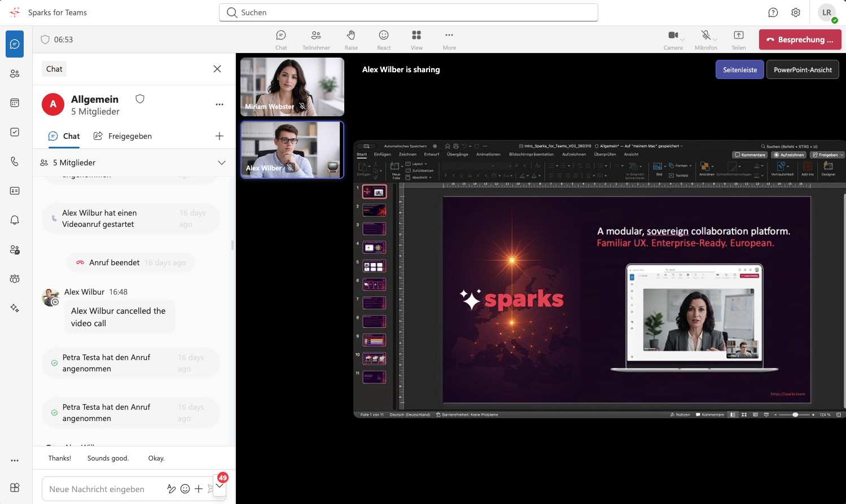Close the Chat side panel
This screenshot has width=846, height=504.
217,69
